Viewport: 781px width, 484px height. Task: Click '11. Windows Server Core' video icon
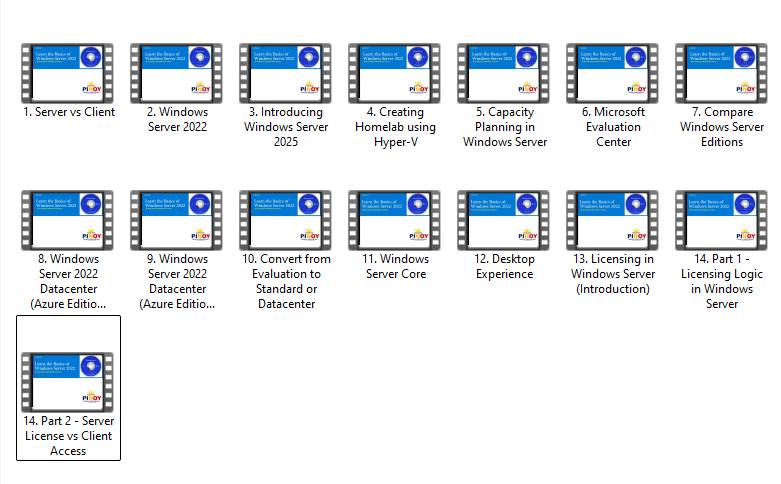tap(394, 220)
